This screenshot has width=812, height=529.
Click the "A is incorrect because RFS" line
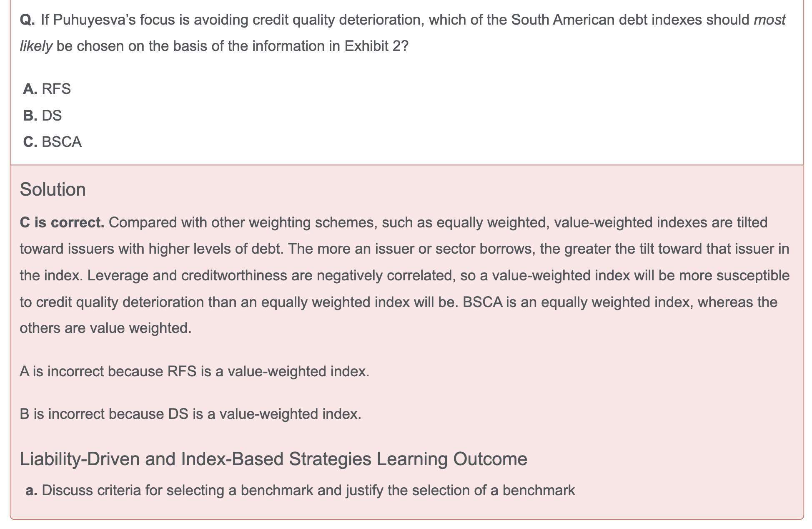[x=194, y=371]
